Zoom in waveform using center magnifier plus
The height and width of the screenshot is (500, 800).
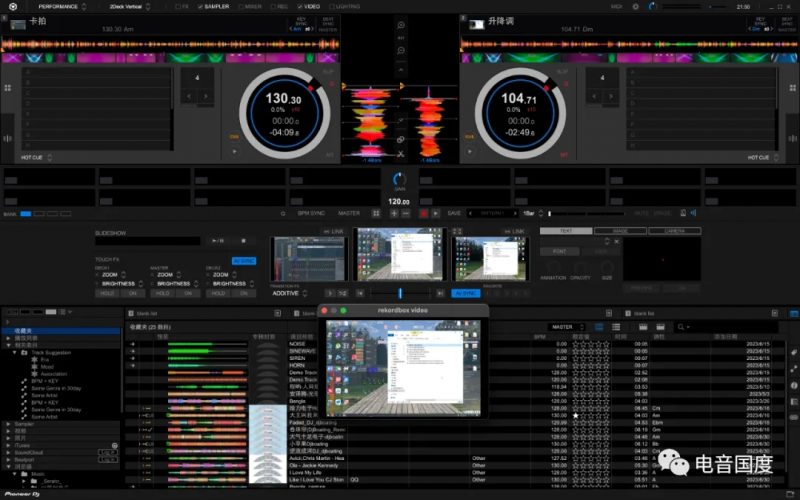pyautogui.click(x=401, y=25)
